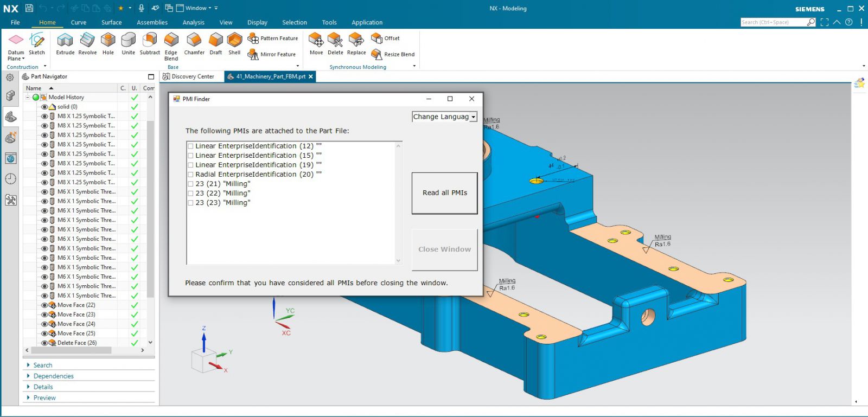
Task: Open the History clock tab in resource bar
Action: [x=10, y=179]
